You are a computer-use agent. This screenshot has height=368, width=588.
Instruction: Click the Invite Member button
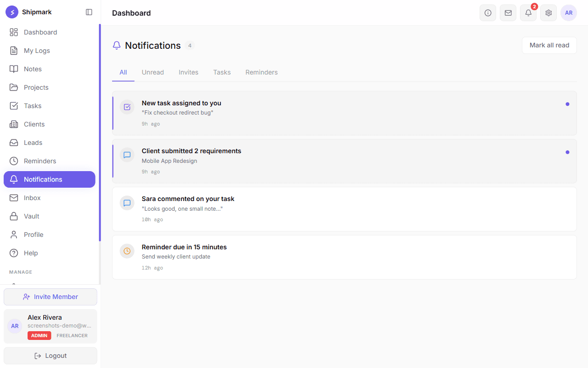click(x=51, y=297)
